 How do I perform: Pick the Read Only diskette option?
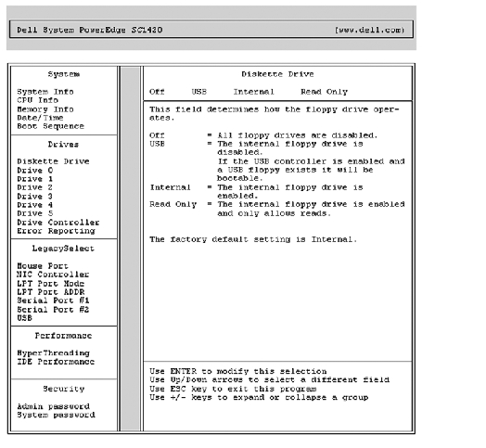[x=324, y=92]
